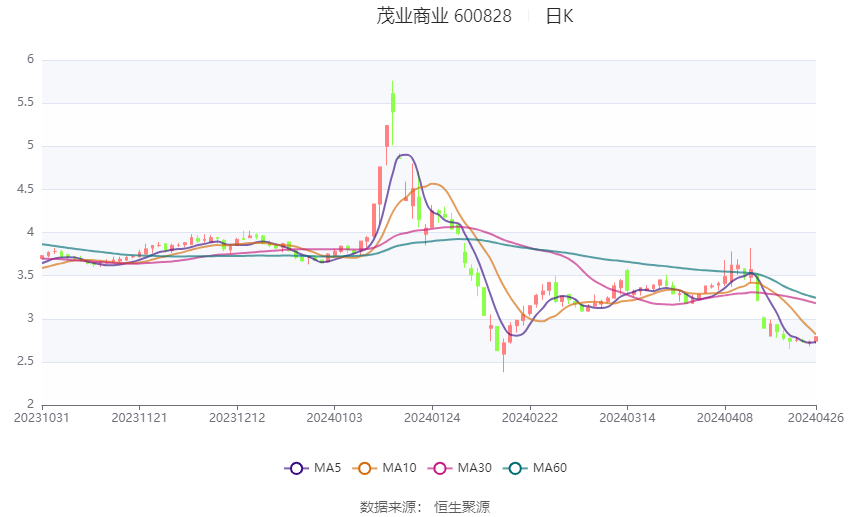Click the y-axis value 3.5
This screenshot has height=517, width=850.
pyautogui.click(x=25, y=275)
